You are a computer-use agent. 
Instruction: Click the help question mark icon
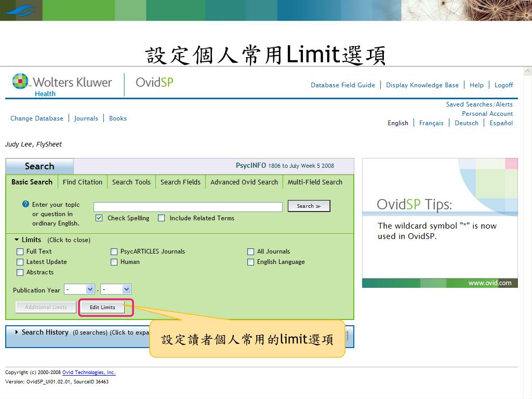[x=26, y=204]
